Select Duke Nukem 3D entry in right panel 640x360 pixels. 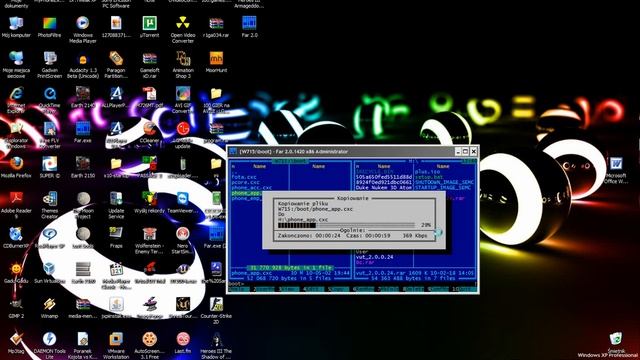click(x=384, y=188)
